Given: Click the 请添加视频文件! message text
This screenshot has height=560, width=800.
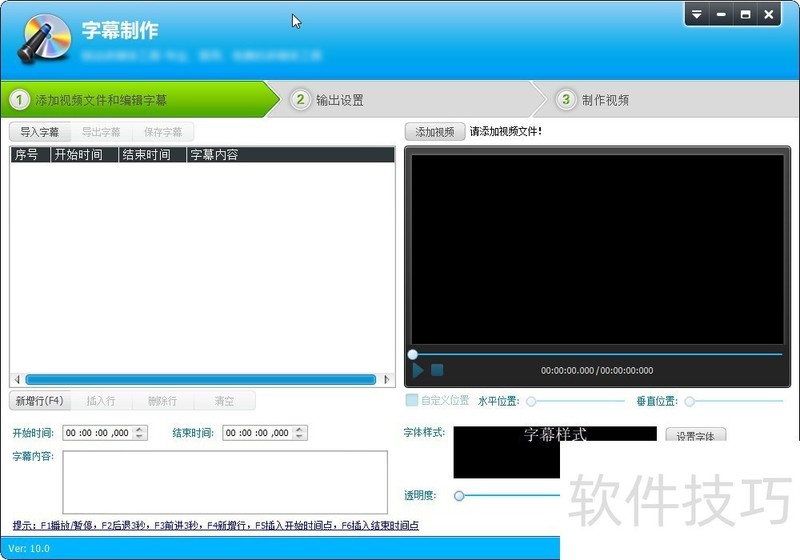Looking at the screenshot, I should [506, 131].
